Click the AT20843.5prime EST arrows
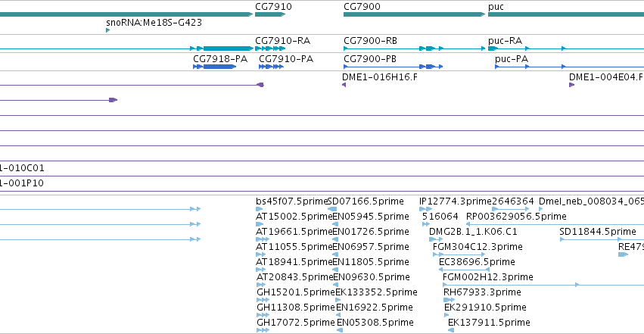 coord(261,285)
